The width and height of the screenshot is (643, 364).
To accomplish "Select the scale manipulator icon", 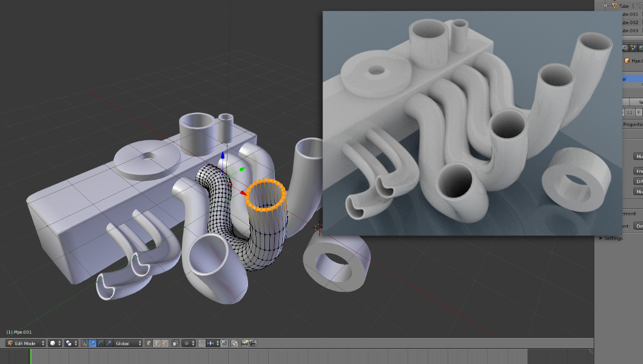I will coord(108,343).
